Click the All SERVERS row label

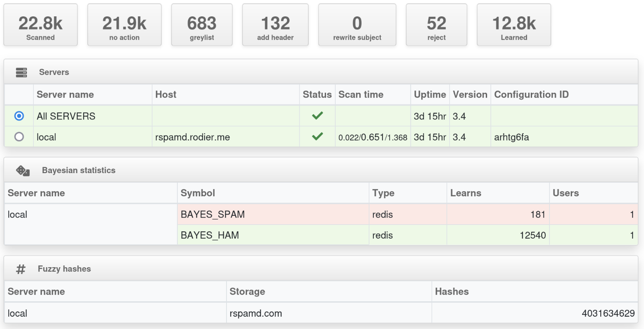(66, 116)
